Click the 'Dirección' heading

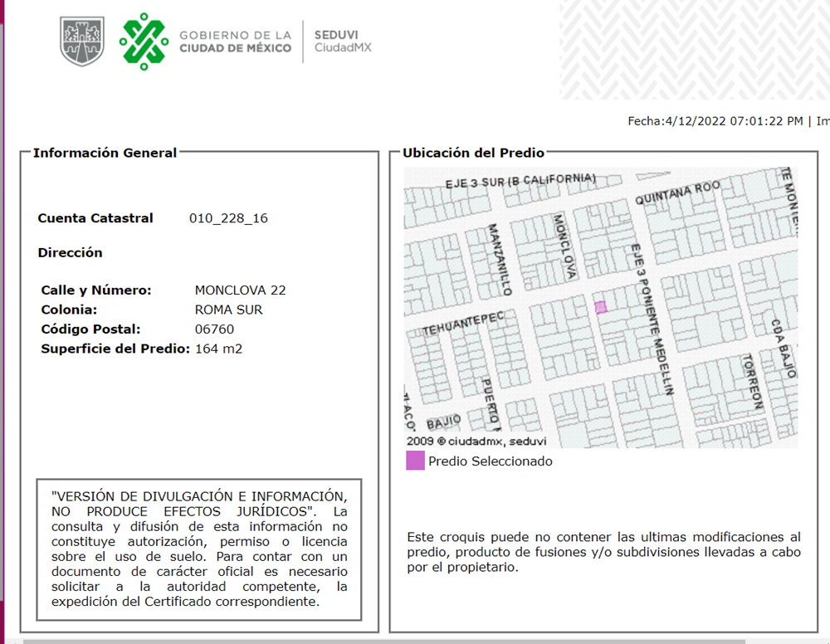coord(70,252)
